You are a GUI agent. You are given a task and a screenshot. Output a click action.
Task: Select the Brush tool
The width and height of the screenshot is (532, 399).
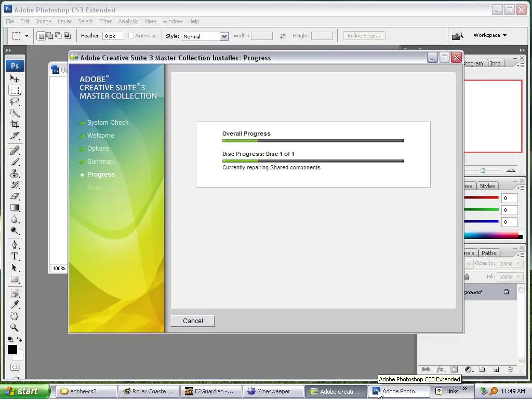14,162
